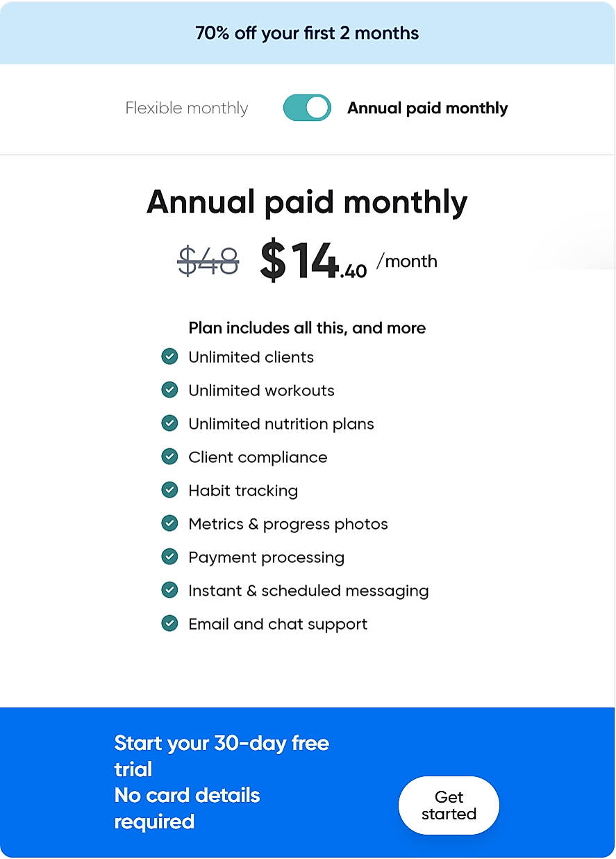
Task: Click the Plan includes all this heading
Action: tap(307, 328)
